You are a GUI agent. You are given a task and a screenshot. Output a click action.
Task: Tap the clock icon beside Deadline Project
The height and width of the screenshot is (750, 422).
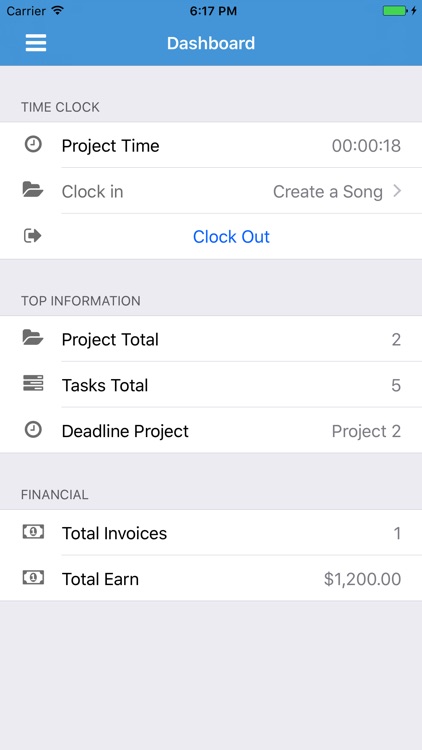tap(33, 430)
